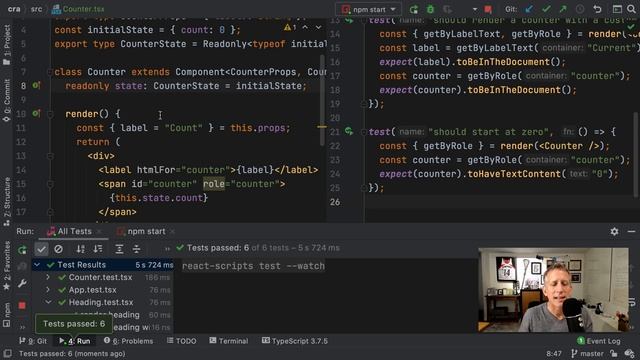Open the Favorites tool window tab
The width and height of the screenshot is (640, 360).
point(7,266)
